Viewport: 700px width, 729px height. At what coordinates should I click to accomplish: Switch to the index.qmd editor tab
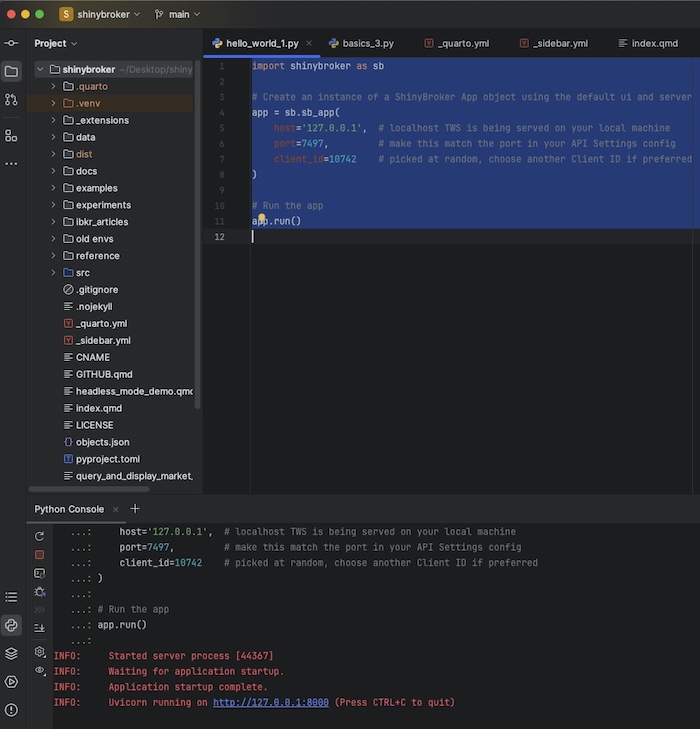click(x=648, y=43)
